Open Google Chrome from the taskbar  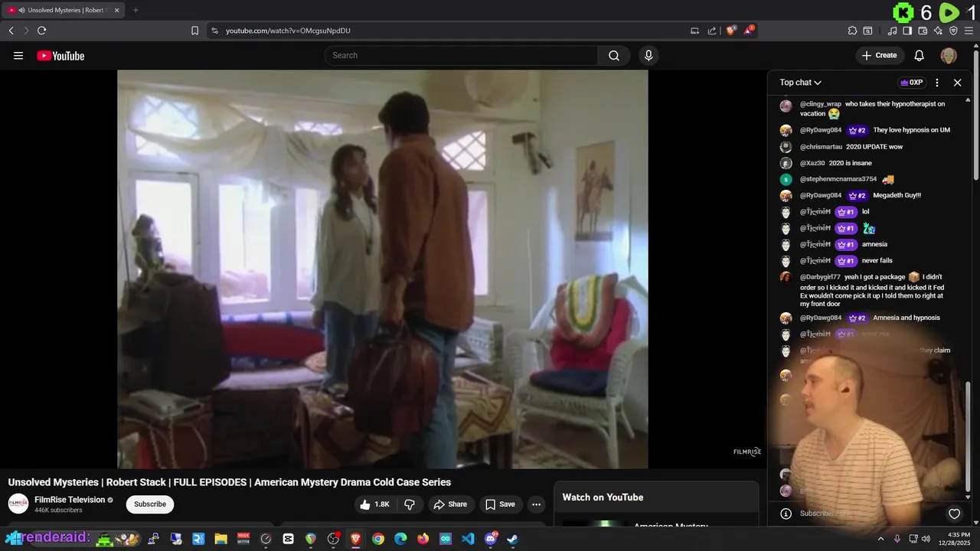pos(378,539)
